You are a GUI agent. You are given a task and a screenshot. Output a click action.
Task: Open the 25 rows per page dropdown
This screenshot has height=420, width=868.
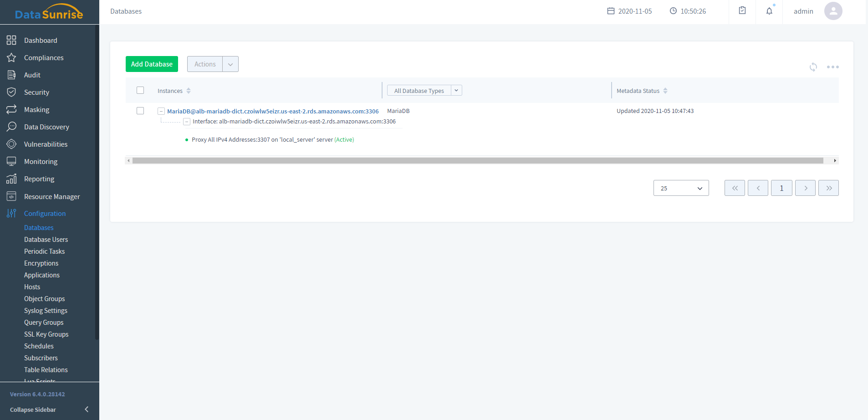click(x=681, y=188)
